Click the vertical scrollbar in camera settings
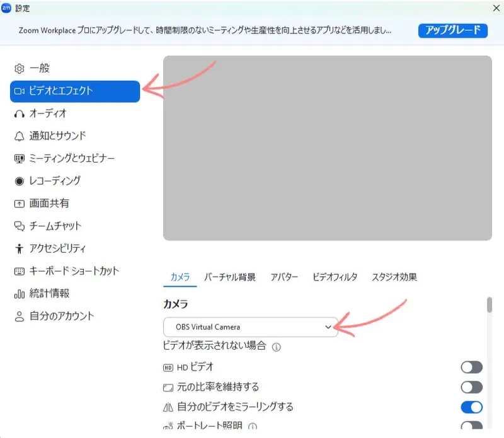 [489, 306]
